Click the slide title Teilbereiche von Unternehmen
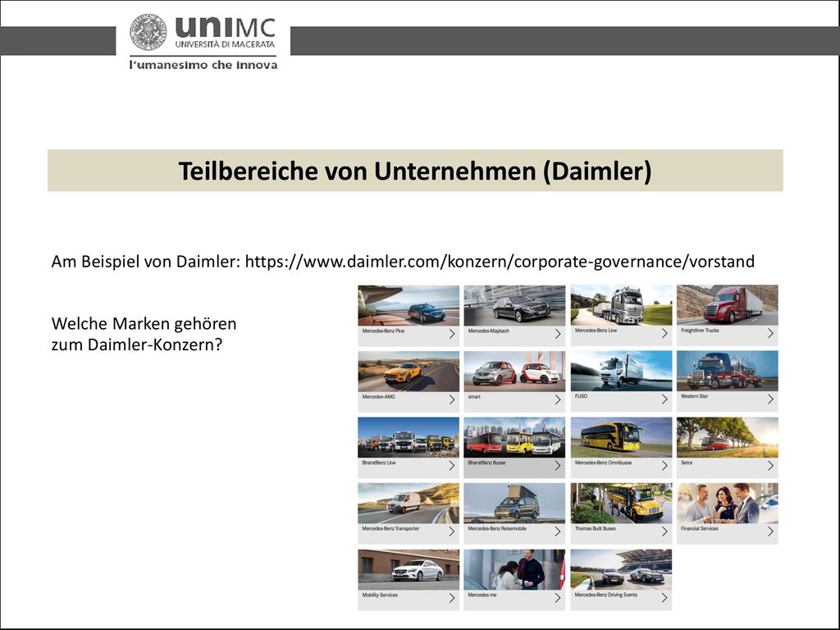Viewport: 840px width, 630px height. [415, 171]
